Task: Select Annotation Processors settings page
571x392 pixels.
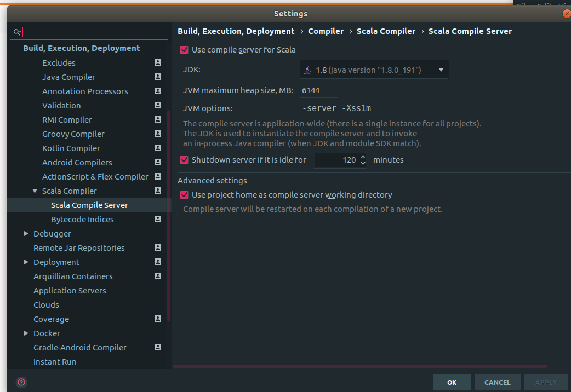Action: (x=85, y=91)
